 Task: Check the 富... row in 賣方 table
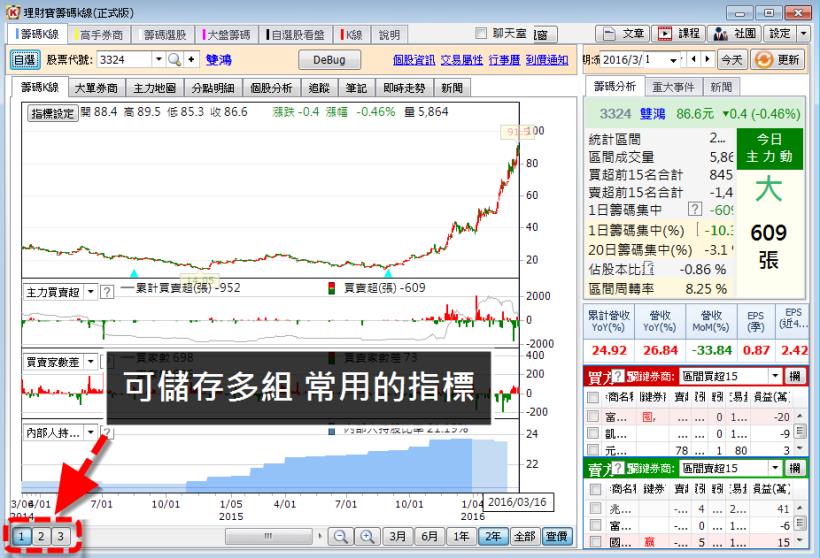pos(596,525)
